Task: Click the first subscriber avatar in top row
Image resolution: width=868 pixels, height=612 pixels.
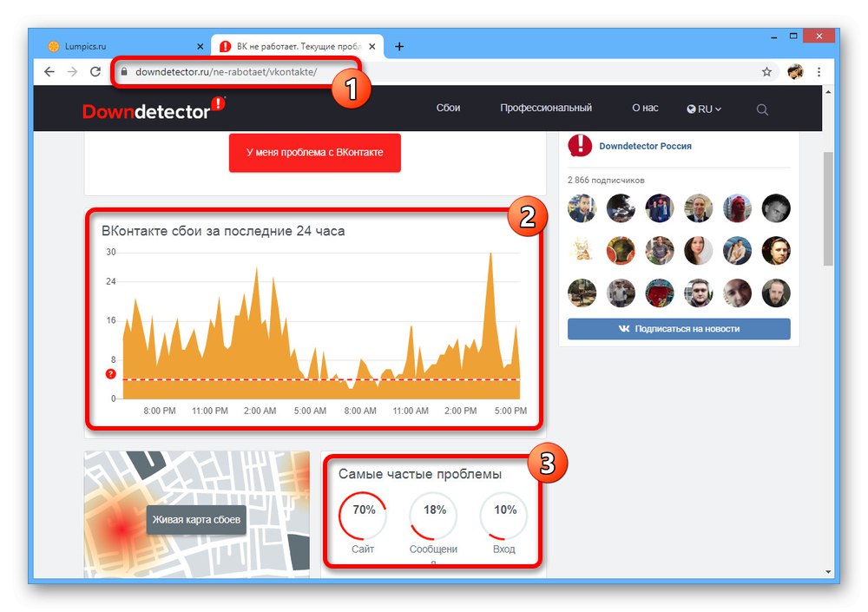Action: (582, 208)
